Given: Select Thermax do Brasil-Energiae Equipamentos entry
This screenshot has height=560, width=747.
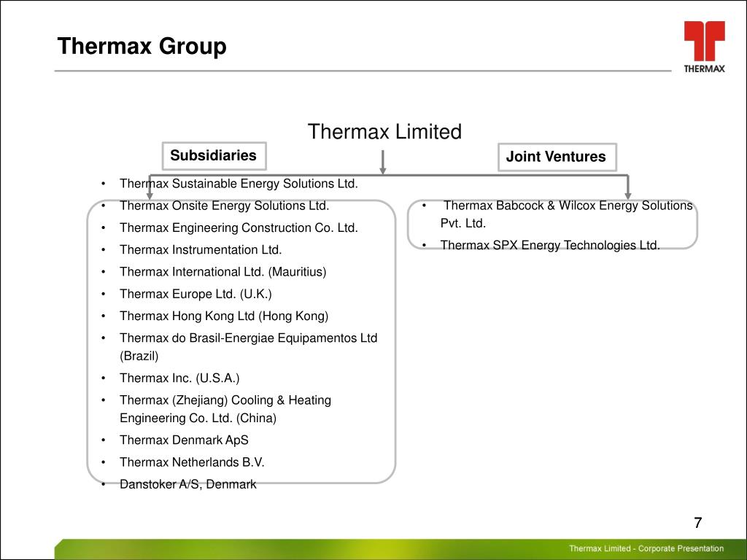Looking at the screenshot, I should (x=249, y=346).
